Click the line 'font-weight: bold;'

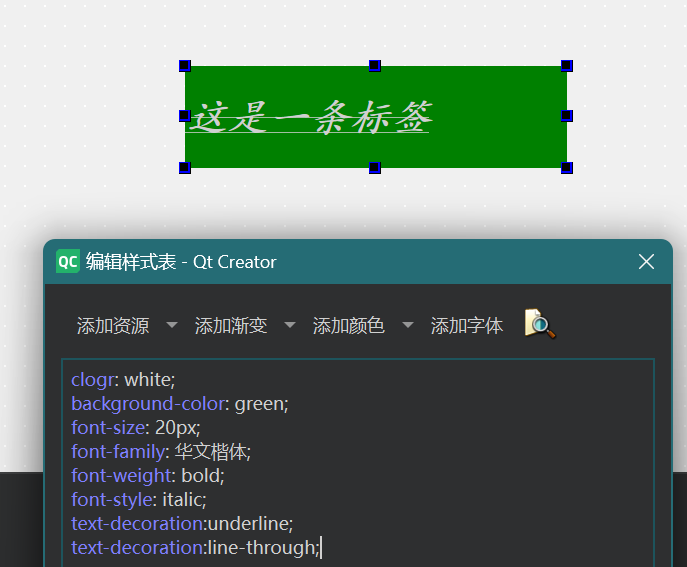(148, 475)
